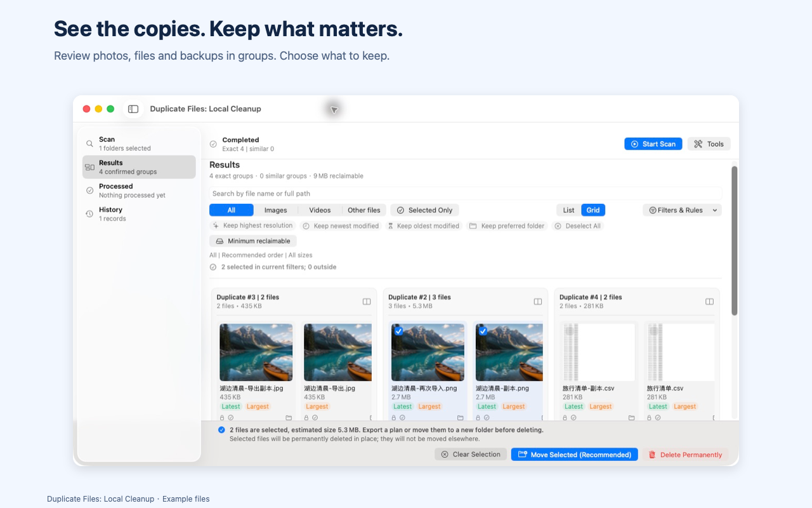Screen dimensions: 812x508
Task: Click folder icon under 旅行清单-副本.csv
Action: pos(632,418)
